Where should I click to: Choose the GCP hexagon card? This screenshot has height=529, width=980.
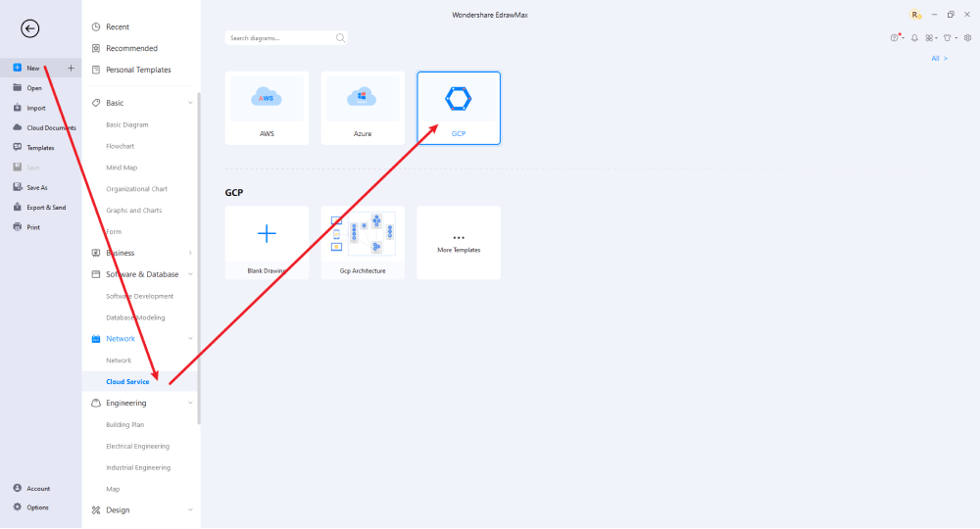[x=459, y=108]
